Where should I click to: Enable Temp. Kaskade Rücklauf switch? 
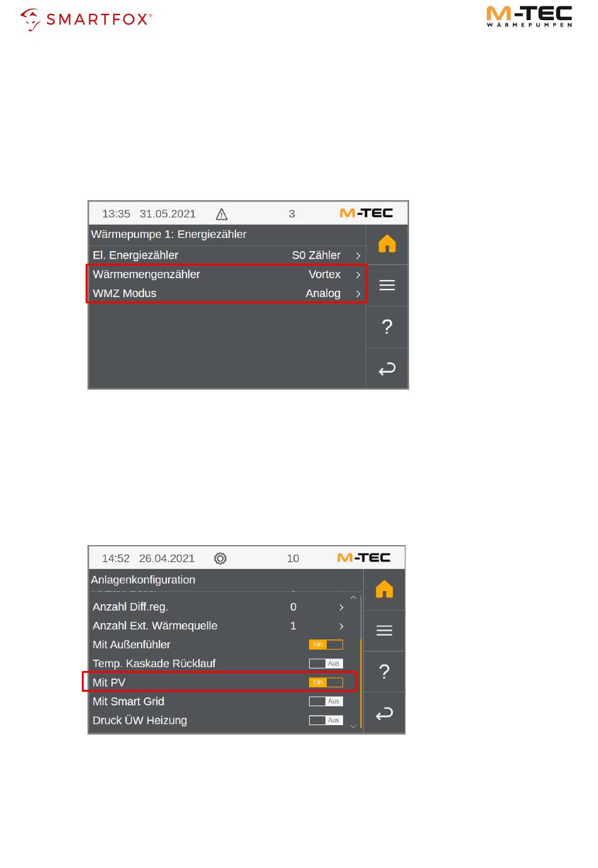coord(326,663)
